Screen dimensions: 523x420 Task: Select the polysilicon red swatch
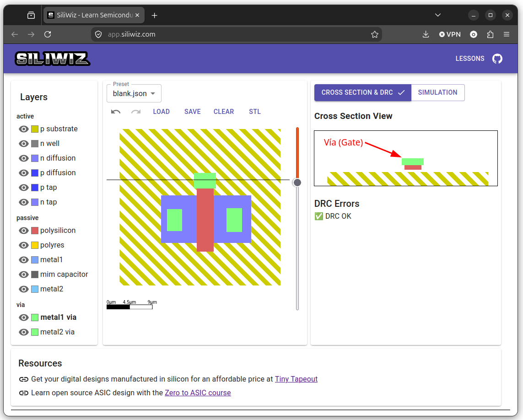tap(35, 231)
